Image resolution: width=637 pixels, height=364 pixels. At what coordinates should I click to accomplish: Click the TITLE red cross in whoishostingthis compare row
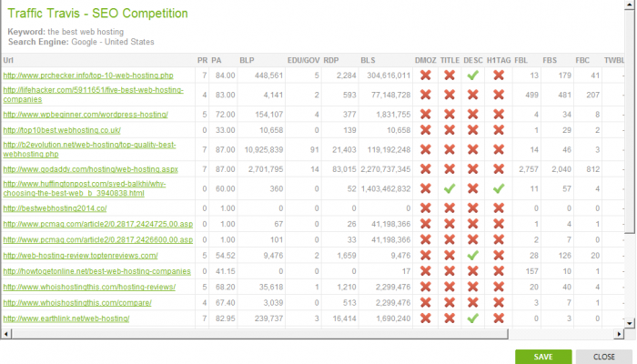pos(450,303)
